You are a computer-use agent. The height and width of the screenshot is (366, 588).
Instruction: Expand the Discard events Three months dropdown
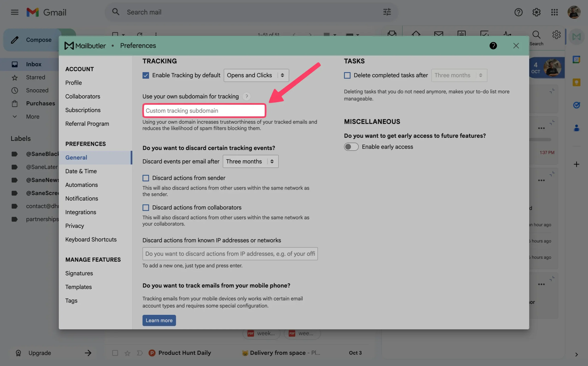tap(250, 161)
